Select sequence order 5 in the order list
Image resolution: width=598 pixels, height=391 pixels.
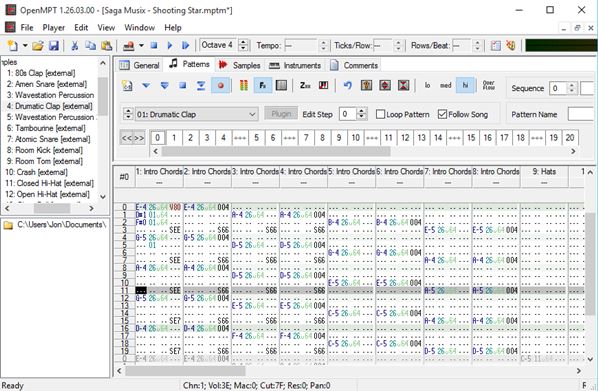(256, 138)
